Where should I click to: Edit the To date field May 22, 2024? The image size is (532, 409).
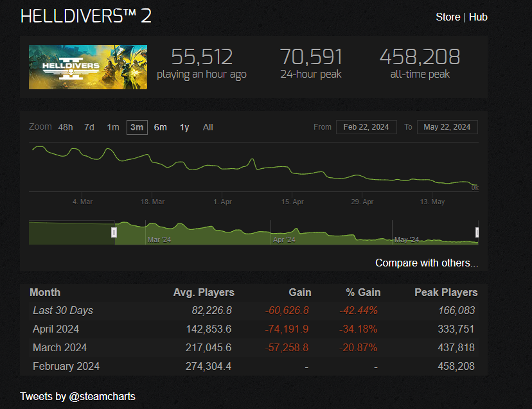click(x=447, y=127)
